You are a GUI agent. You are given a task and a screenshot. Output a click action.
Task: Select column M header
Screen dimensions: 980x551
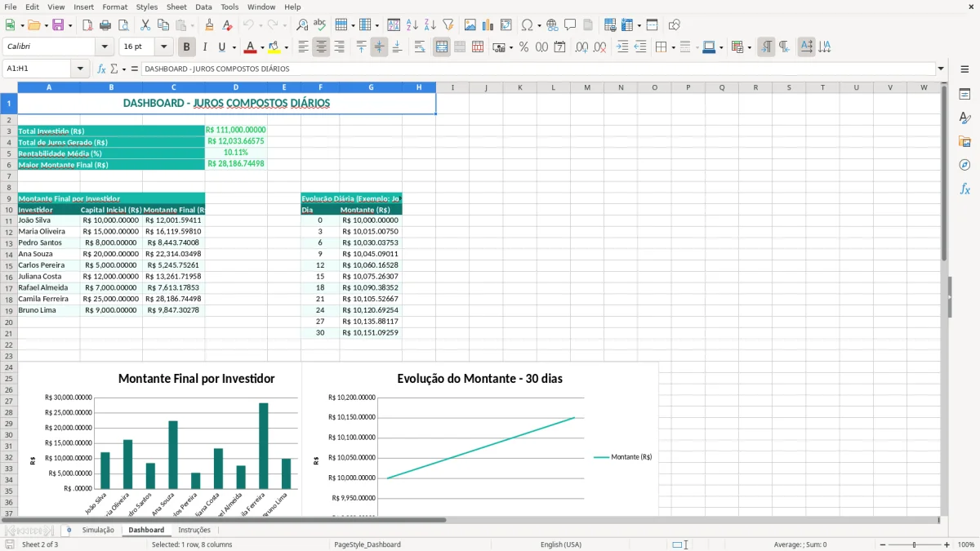586,87
